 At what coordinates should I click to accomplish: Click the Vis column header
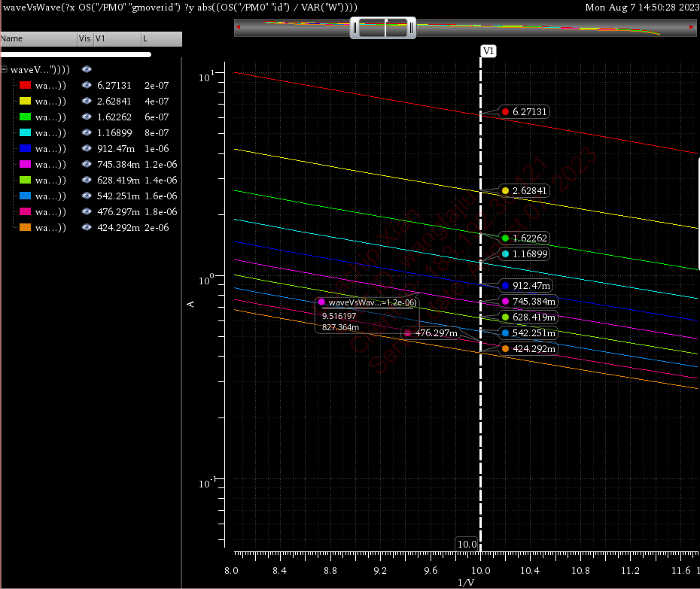pos(84,38)
